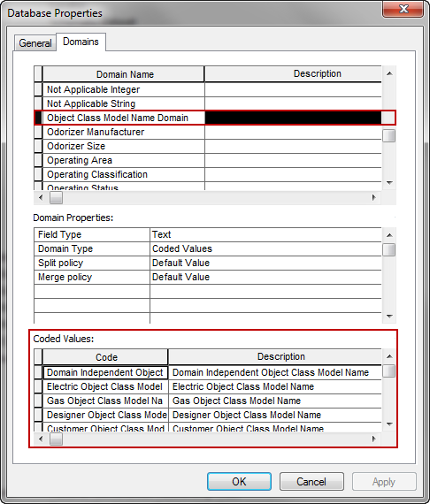Click the domain list vertical scroll thumb

389,135
